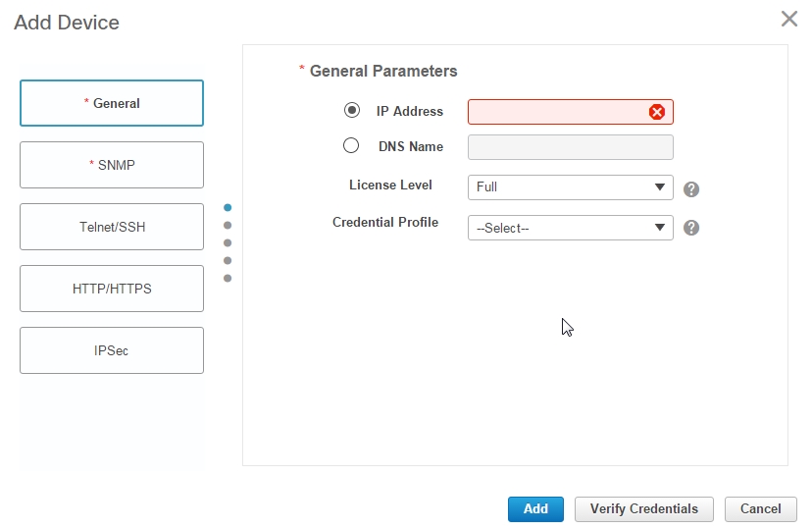Expand the Credential Profile dropdown
This screenshot has height=529, width=812.
coord(570,228)
